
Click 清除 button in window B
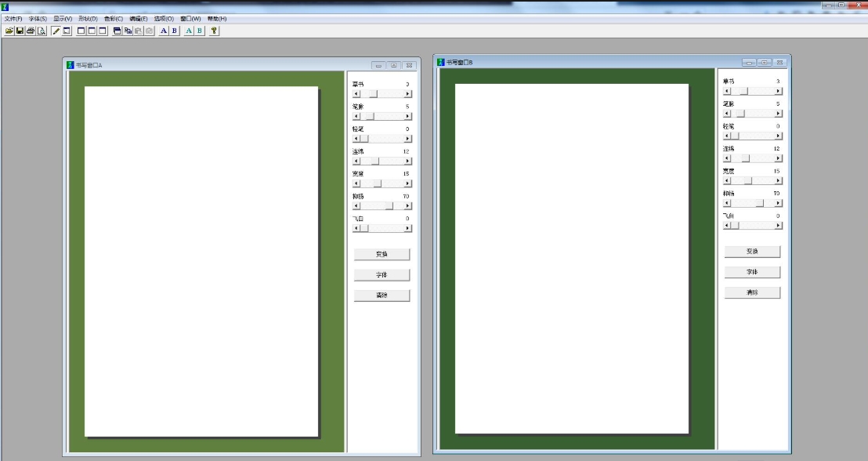752,292
